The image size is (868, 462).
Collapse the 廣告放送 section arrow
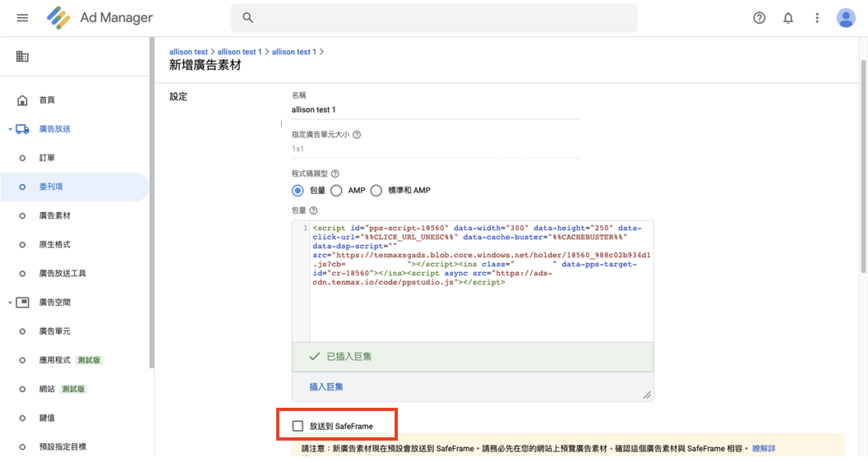(10, 129)
